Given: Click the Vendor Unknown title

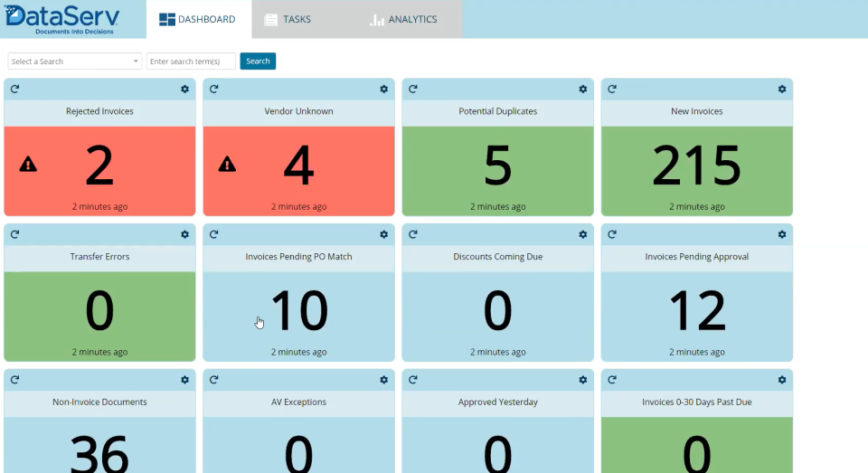Looking at the screenshot, I should [299, 111].
